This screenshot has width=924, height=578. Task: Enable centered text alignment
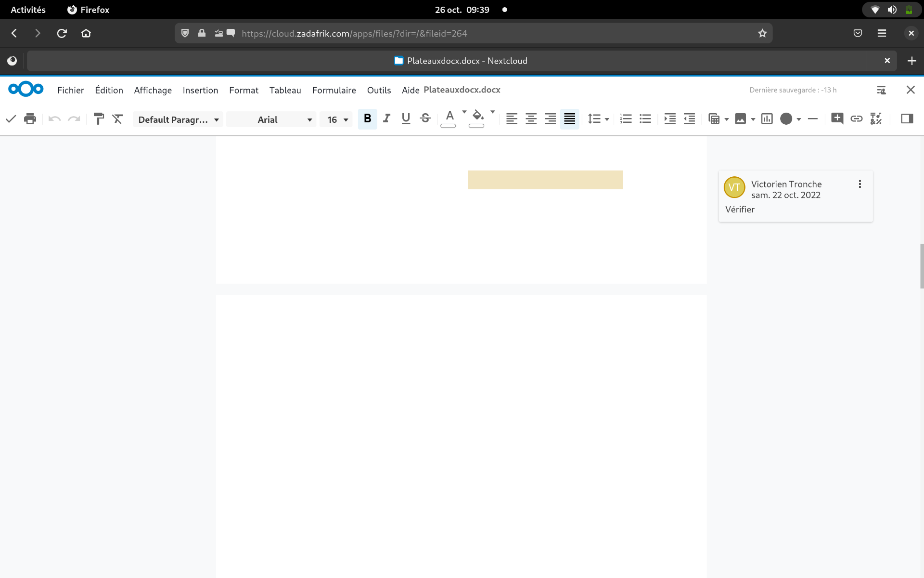pos(531,119)
